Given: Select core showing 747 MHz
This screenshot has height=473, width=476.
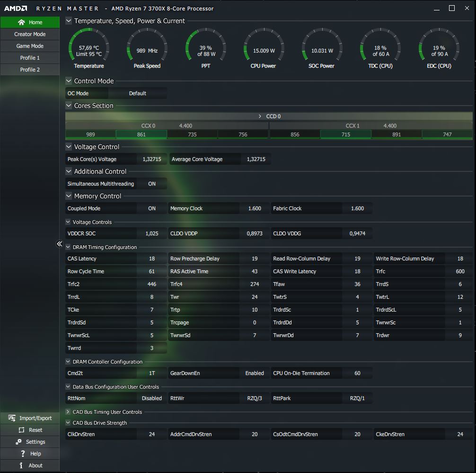Looking at the screenshot, I should coord(447,134).
